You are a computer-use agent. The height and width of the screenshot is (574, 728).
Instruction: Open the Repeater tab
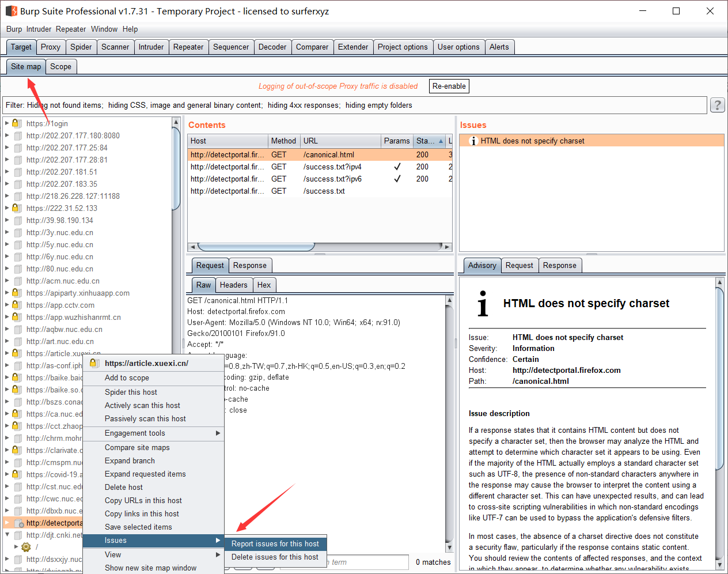click(x=188, y=47)
